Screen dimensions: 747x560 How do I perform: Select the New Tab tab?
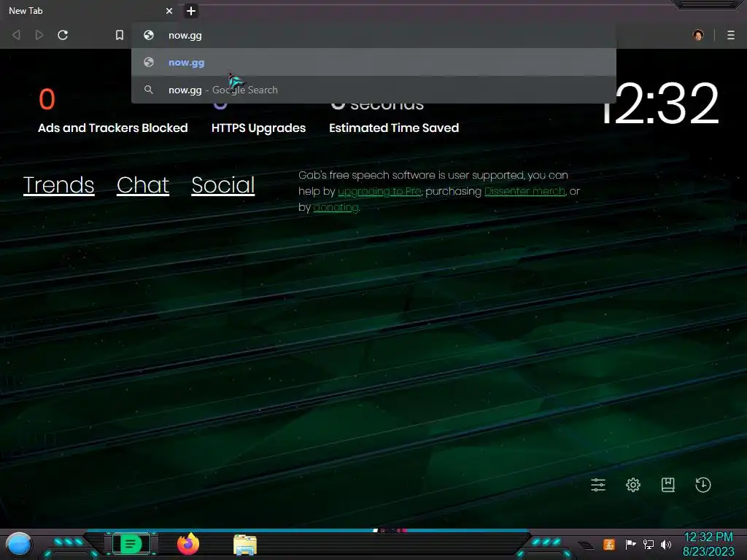point(88,10)
